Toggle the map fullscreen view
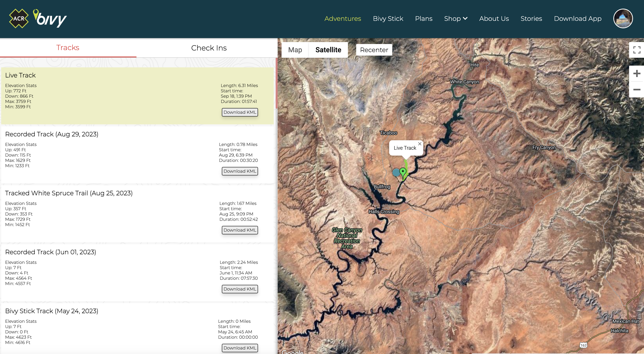The width and height of the screenshot is (644, 354). click(637, 50)
